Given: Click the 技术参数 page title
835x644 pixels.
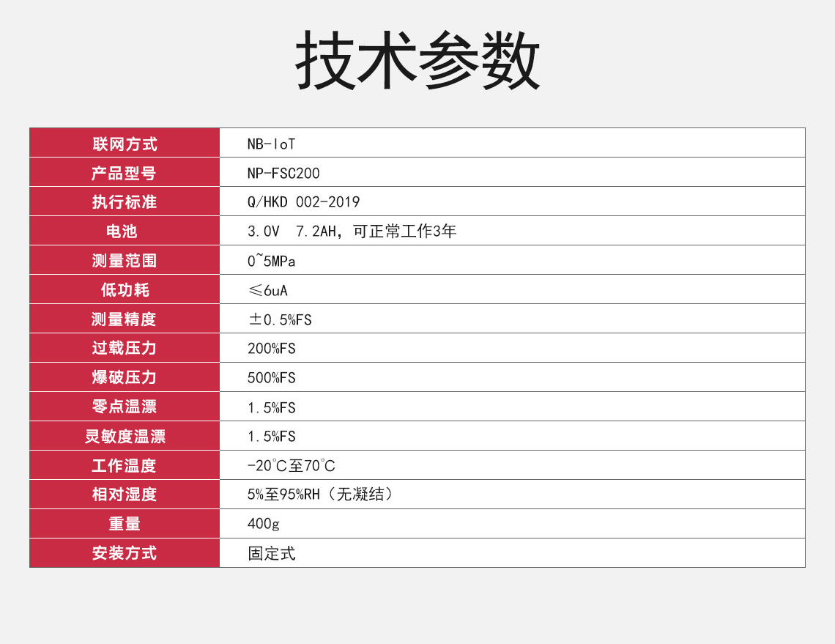Looking at the screenshot, I should tap(417, 60).
